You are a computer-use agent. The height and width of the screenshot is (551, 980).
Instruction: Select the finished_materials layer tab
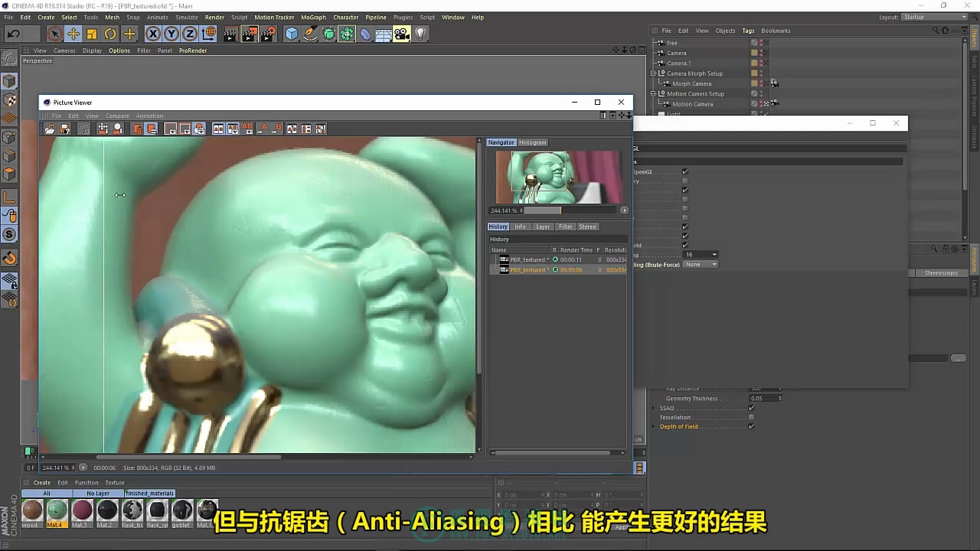tap(150, 494)
